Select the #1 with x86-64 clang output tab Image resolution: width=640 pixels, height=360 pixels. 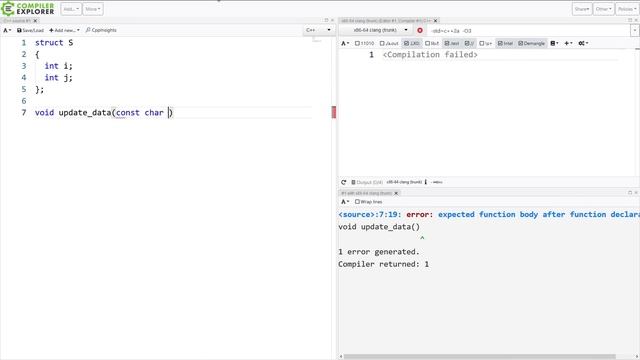(366, 193)
